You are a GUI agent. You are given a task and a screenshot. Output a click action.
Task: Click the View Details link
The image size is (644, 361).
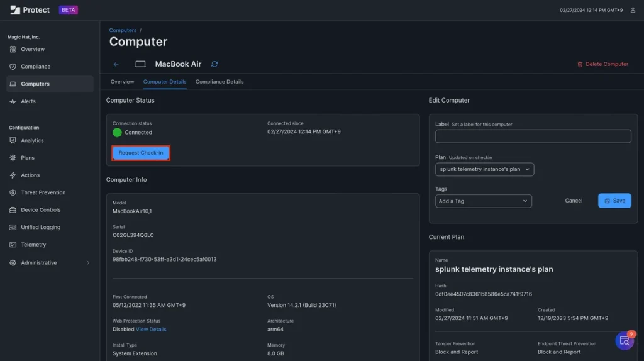click(151, 330)
